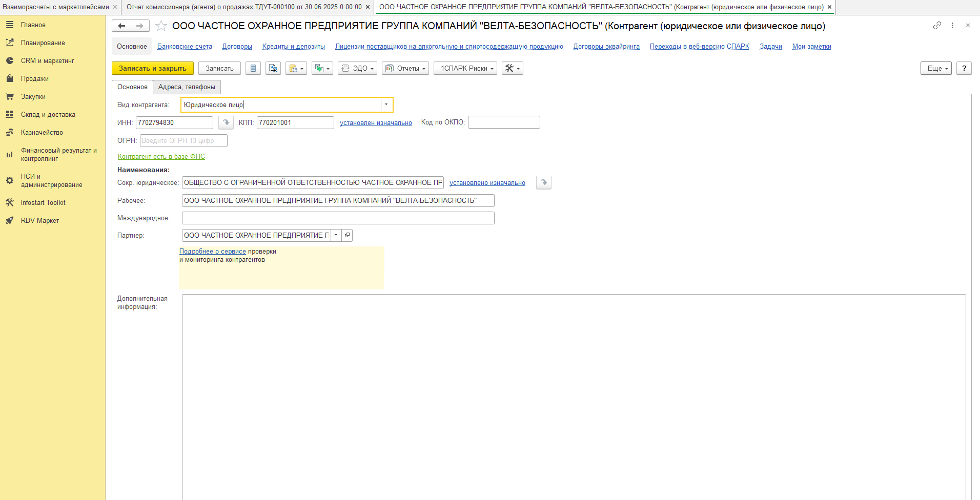The height and width of the screenshot is (500, 980).
Task: Click KPP установлен изначально link
Action: [x=376, y=122]
